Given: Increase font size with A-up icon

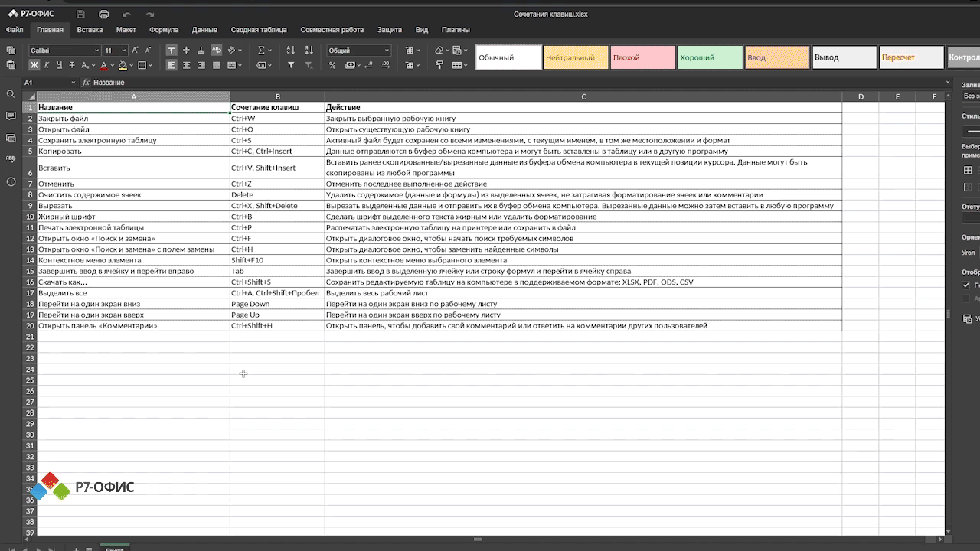Looking at the screenshot, I should point(135,50).
